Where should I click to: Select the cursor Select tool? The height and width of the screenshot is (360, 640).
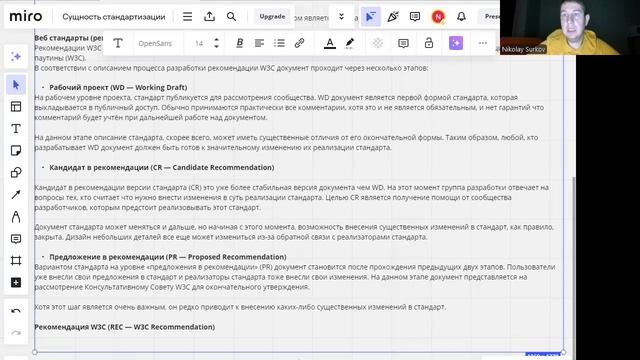pyautogui.click(x=16, y=85)
